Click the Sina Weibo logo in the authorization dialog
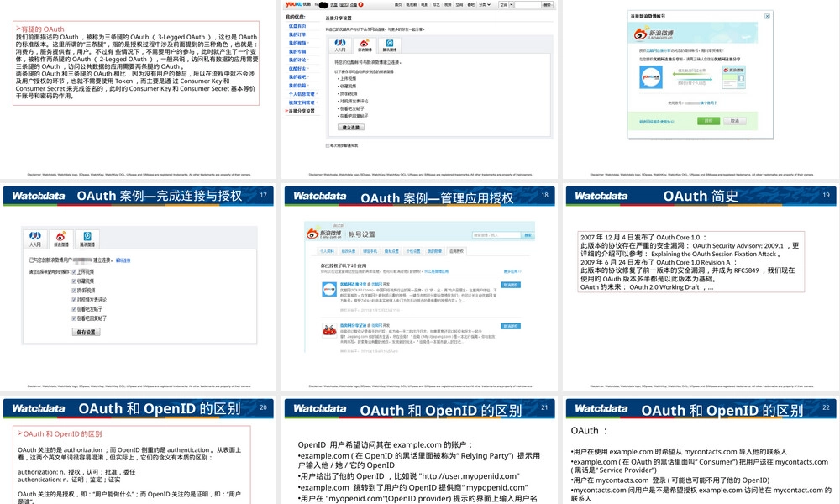This screenshot has height=504, width=840. point(653,34)
